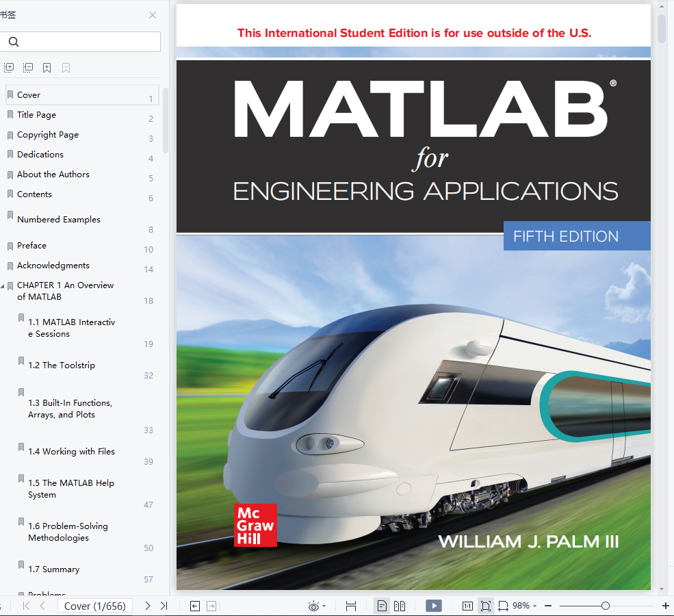Collapse the CHAPTER 1 bookmark tree
Viewport: 674px width, 616px height.
coord(3,286)
